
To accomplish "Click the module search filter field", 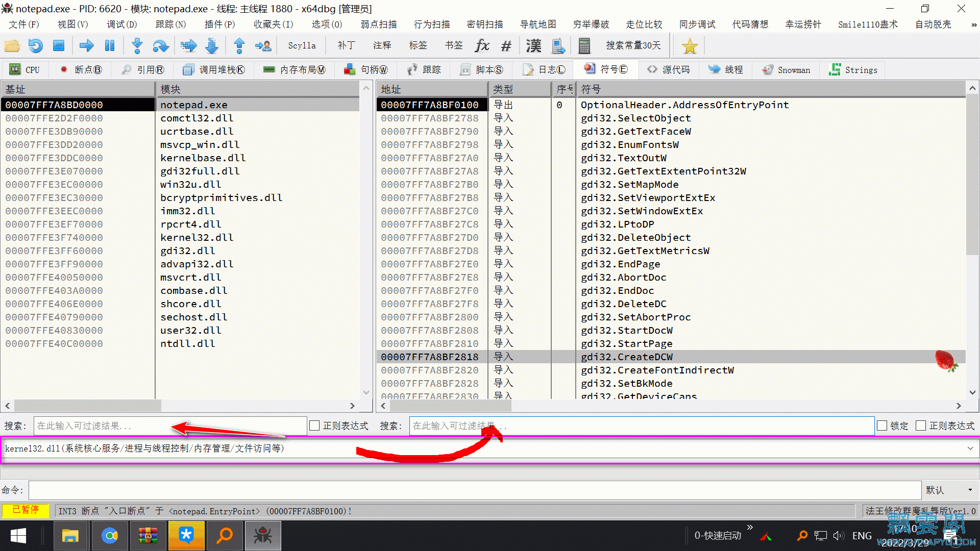I will tap(170, 425).
